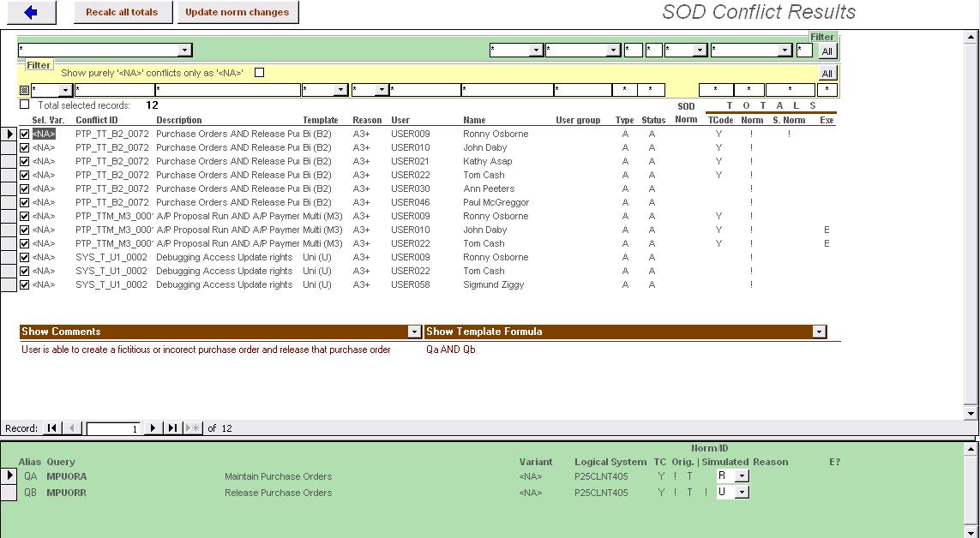
Task: Open Sel. Var. filter dropdown in yellow bar
Action: 66,90
